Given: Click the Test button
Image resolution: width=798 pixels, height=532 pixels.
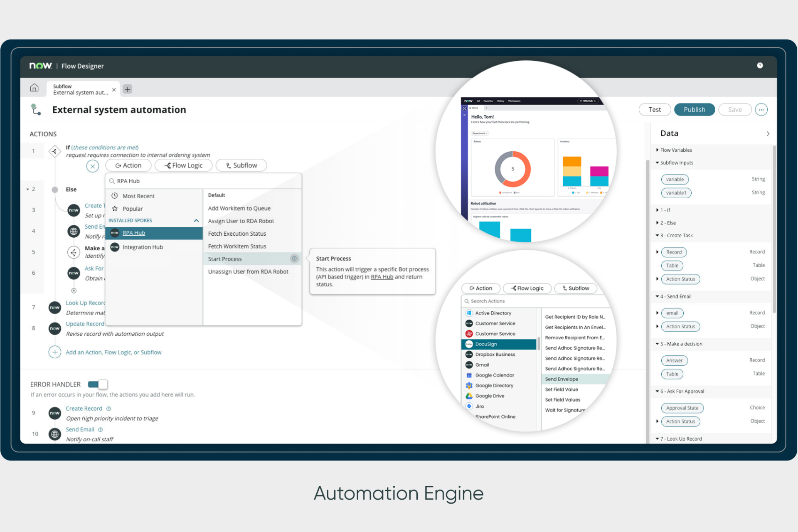Looking at the screenshot, I should (655, 110).
